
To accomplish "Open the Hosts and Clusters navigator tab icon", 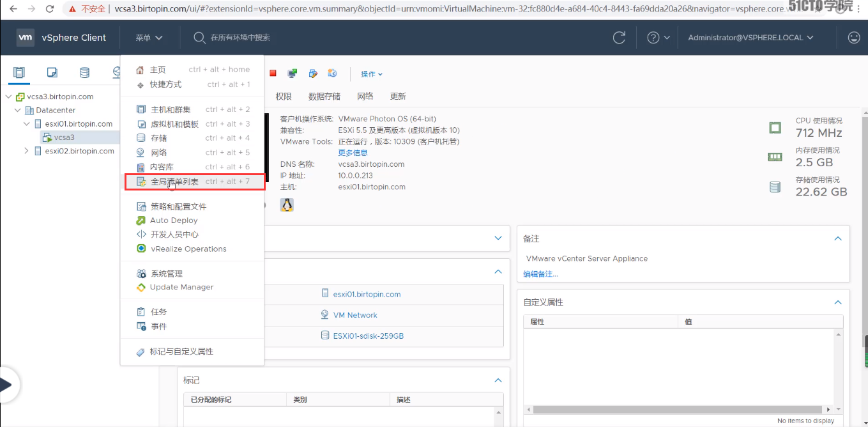I will click(x=19, y=72).
